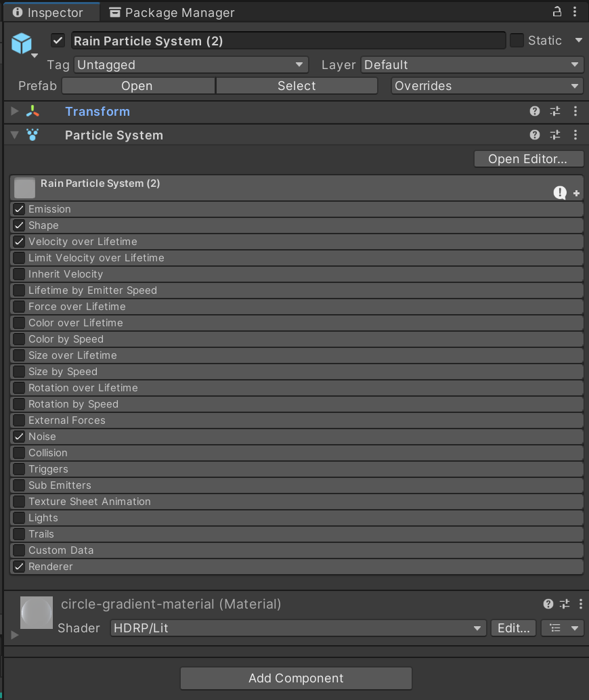Click the Add Component button
Image resolution: width=589 pixels, height=700 pixels.
click(x=295, y=678)
